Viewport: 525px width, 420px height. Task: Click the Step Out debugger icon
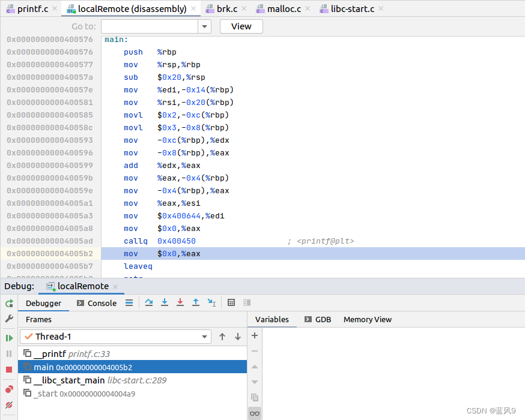pyautogui.click(x=196, y=302)
